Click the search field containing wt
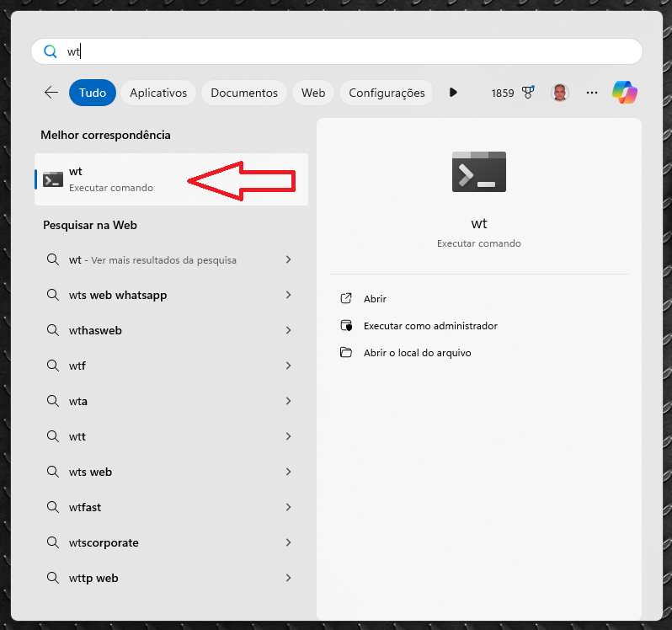This screenshot has width=672, height=630. pos(337,51)
